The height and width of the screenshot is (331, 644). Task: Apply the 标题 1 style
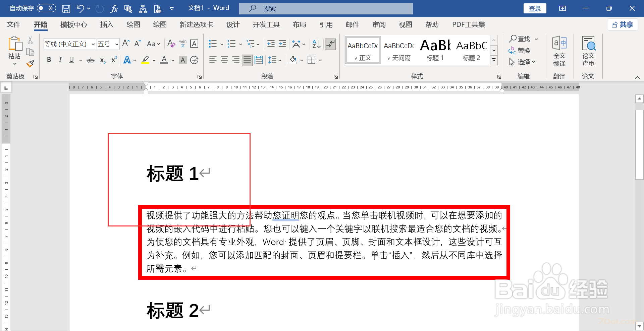point(435,50)
